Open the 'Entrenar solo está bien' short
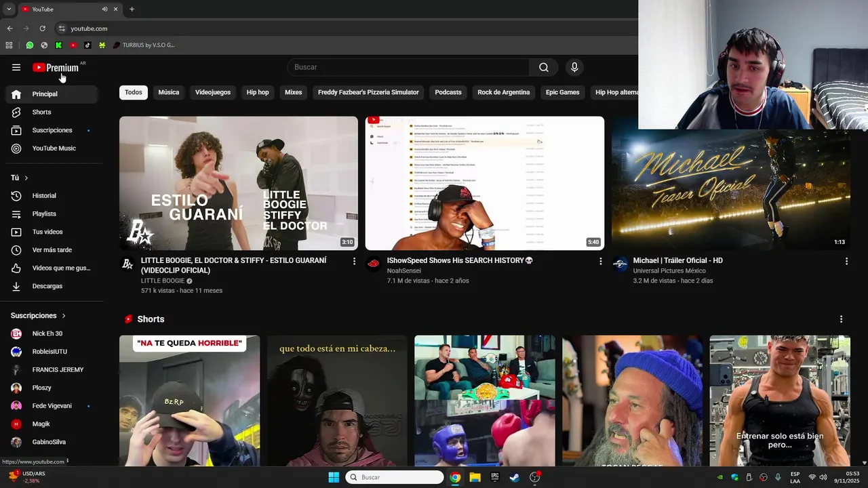 point(780,401)
